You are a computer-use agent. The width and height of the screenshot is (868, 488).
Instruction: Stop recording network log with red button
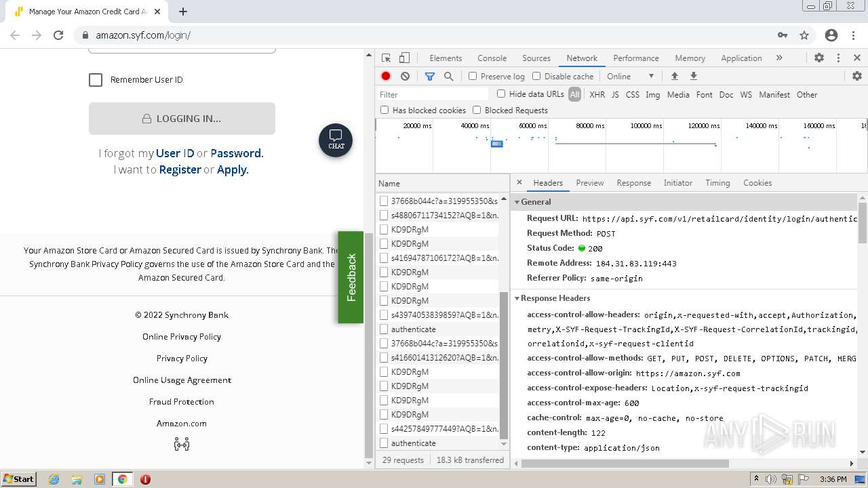point(386,77)
